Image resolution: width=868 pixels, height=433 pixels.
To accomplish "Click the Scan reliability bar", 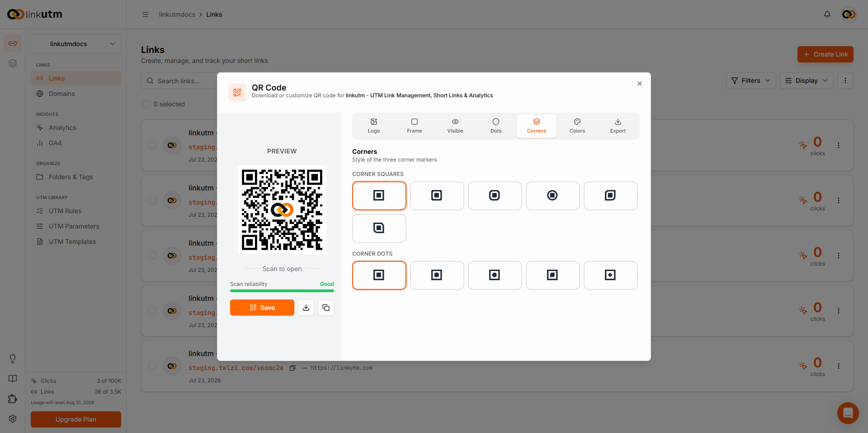I will pos(282,291).
